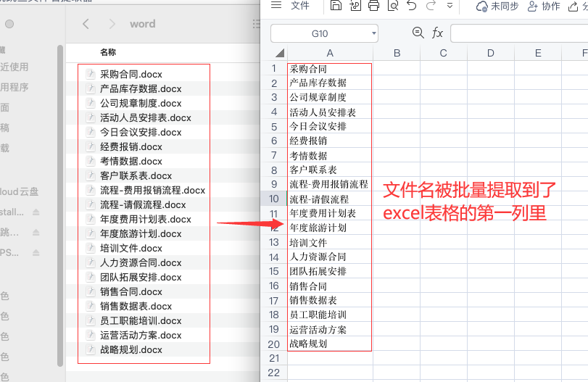The height and width of the screenshot is (382, 588).
Task: Select row 21 header
Action: click(x=273, y=358)
